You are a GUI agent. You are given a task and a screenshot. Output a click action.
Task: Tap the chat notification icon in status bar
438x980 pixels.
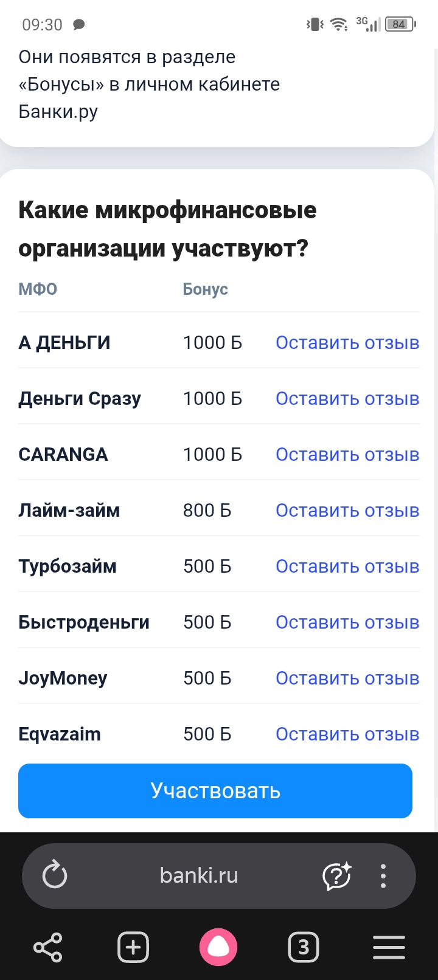tap(79, 25)
